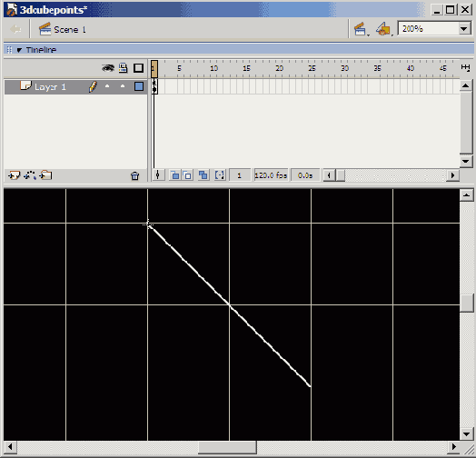Image resolution: width=476 pixels, height=458 pixels.
Task: Open the Edit Symbols dropdown
Action: coord(384,29)
